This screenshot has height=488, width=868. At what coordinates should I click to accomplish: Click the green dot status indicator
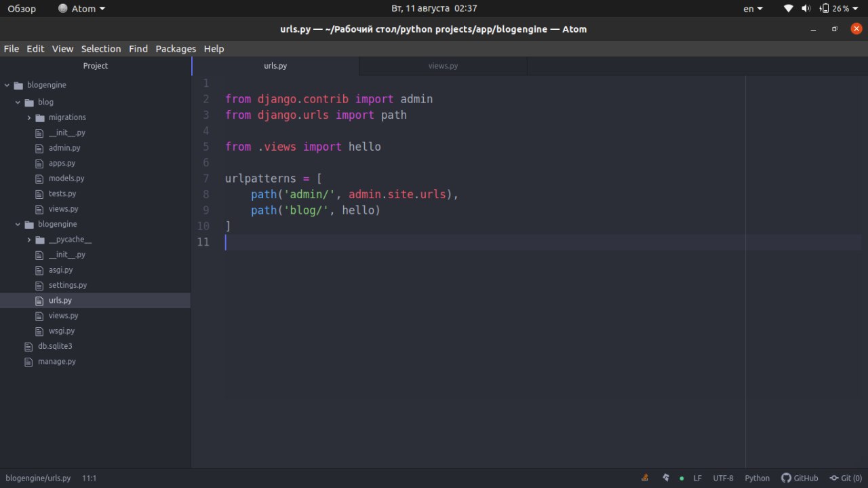682,478
